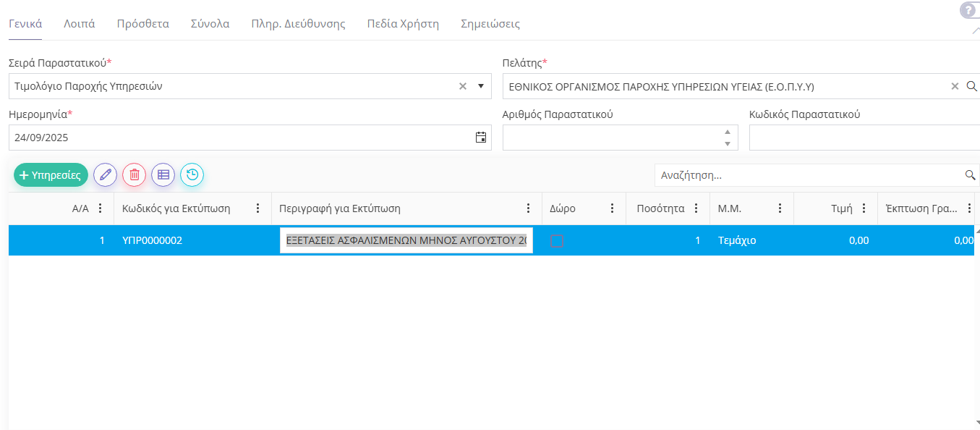
Task: Toggle the Δώρο checkbox in row 1
Action: click(557, 241)
